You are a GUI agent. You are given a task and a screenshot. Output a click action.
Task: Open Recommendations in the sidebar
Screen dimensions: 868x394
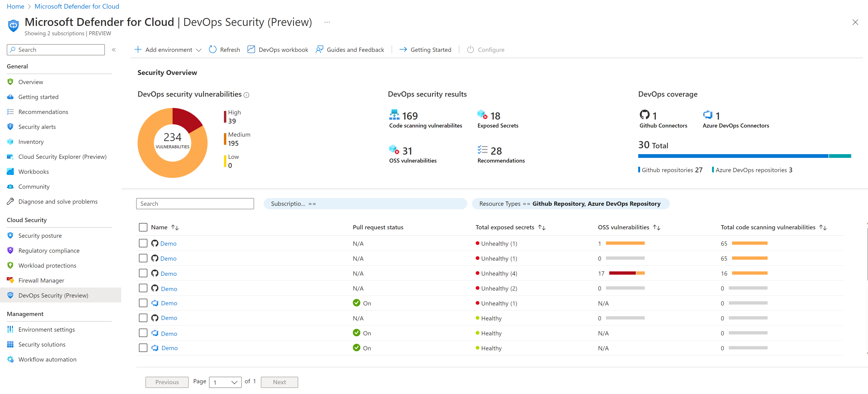click(43, 112)
